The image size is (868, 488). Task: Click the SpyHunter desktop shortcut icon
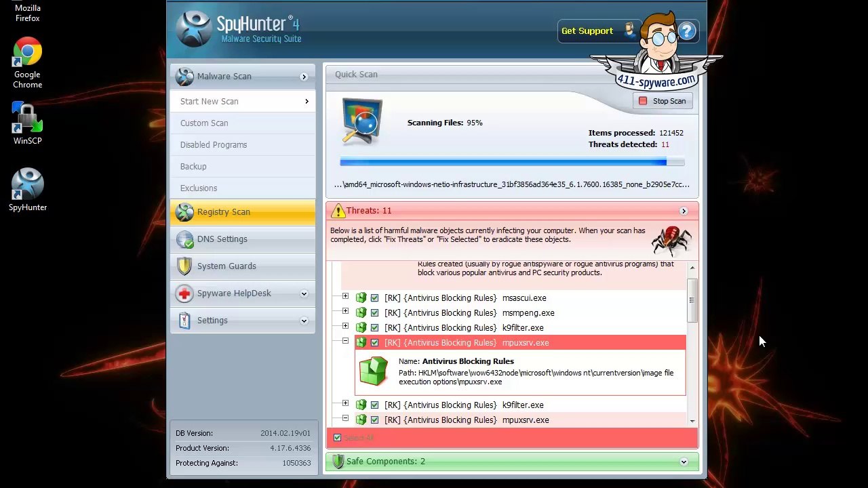point(28,190)
